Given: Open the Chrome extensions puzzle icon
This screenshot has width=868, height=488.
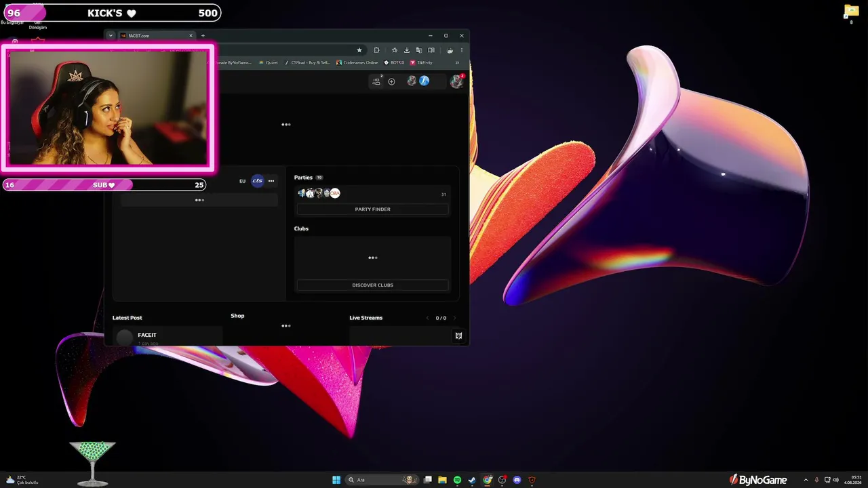Looking at the screenshot, I should click(x=376, y=50).
